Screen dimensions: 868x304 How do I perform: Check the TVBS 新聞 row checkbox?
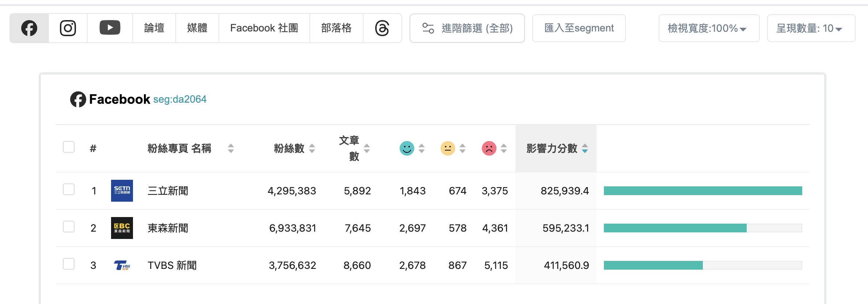point(69,264)
